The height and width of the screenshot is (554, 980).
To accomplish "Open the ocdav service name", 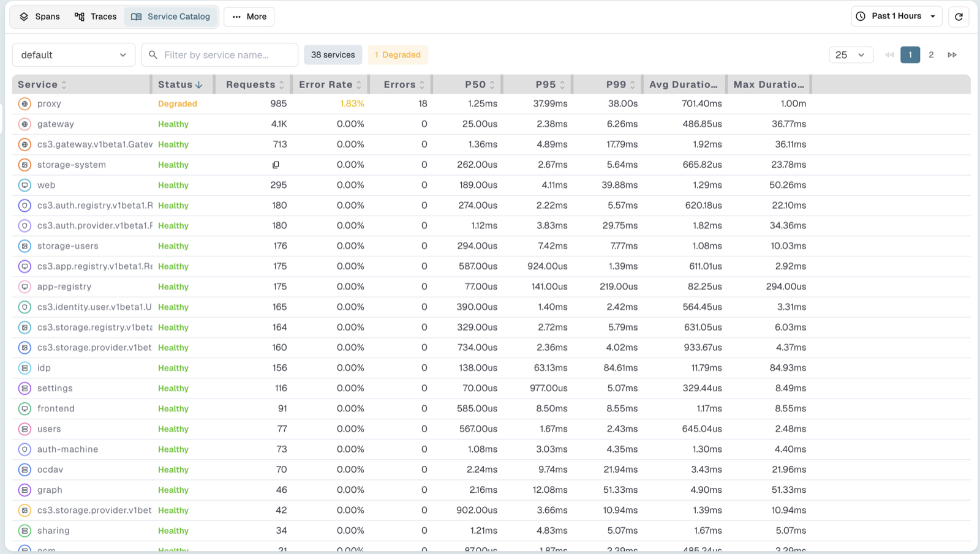I will (50, 470).
